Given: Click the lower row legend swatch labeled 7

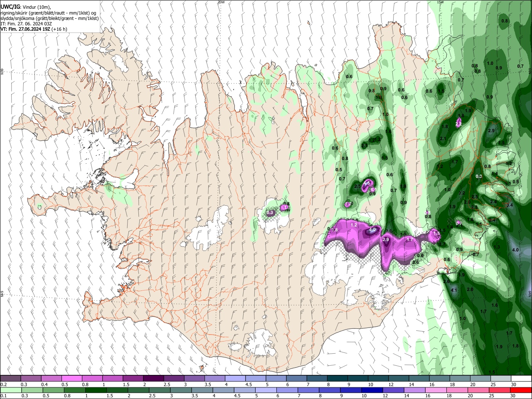Looking at the screenshot, I should 308,390.
